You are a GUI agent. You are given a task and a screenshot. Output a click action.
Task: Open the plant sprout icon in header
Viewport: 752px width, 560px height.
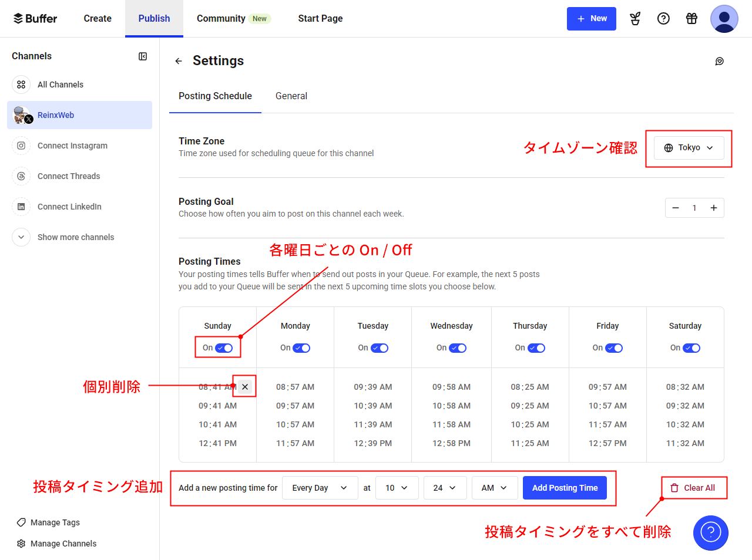pyautogui.click(x=635, y=19)
